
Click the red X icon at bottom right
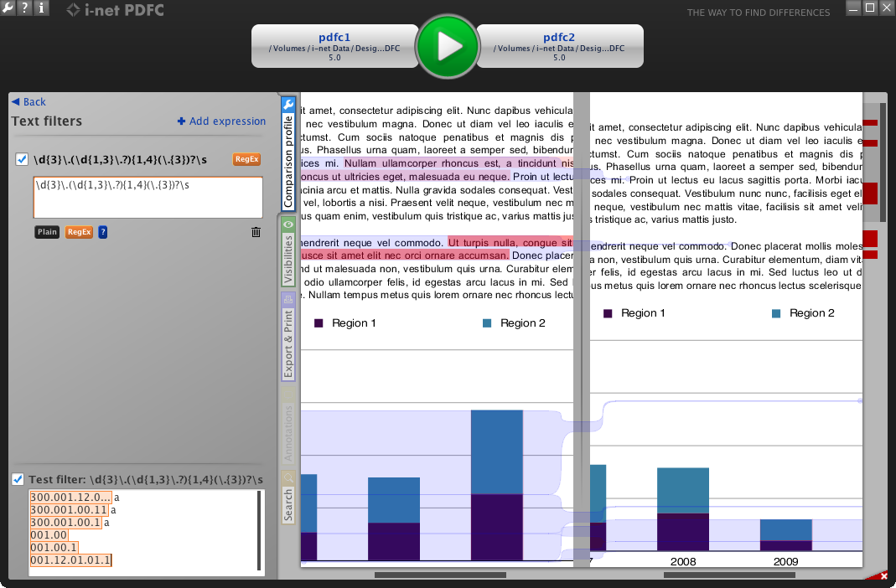coord(884,576)
